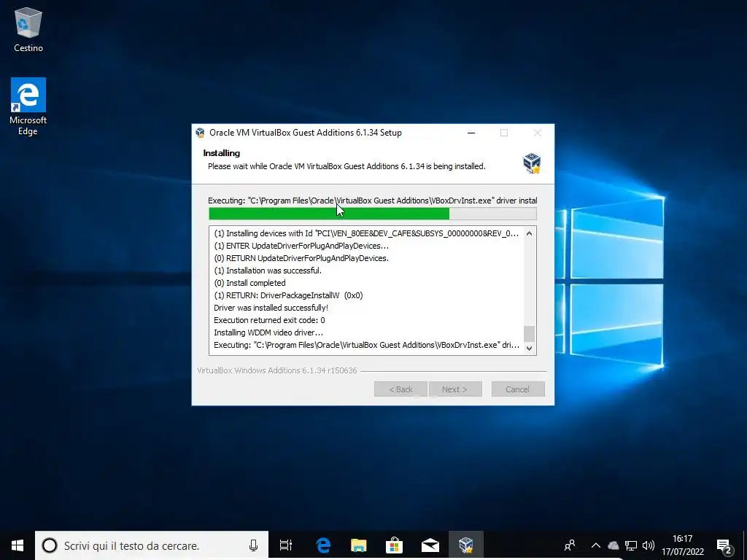Open the Microsoft Edge desktop shortcut

[x=28, y=106]
